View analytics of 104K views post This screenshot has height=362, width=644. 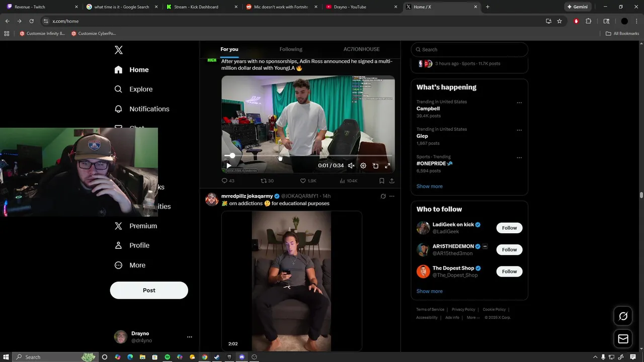348,180
